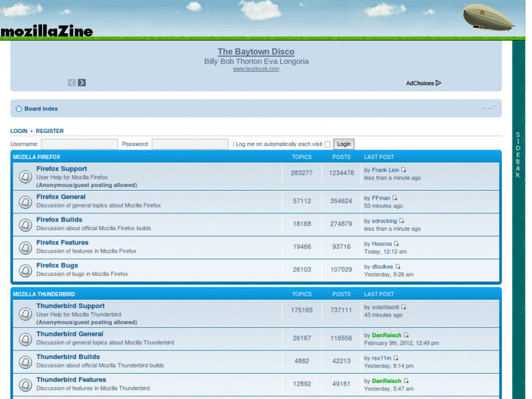Screen dimensions: 532x399
Task: View solarblastit's user profile
Action: pos(386,307)
